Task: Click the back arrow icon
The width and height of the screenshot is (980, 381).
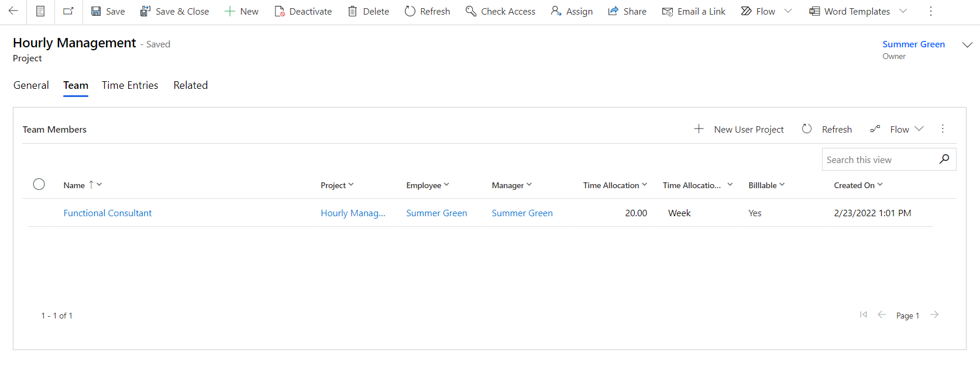Action: [x=13, y=11]
